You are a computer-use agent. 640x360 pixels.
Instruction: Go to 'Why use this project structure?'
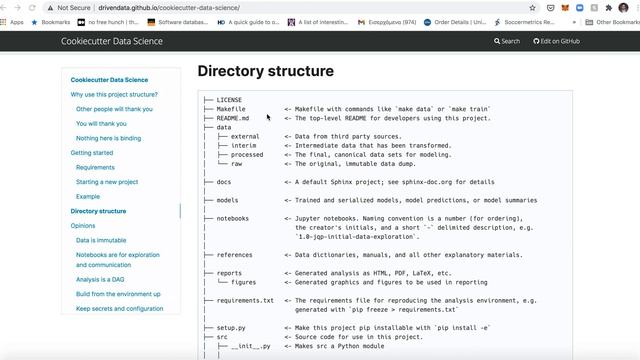click(x=114, y=94)
